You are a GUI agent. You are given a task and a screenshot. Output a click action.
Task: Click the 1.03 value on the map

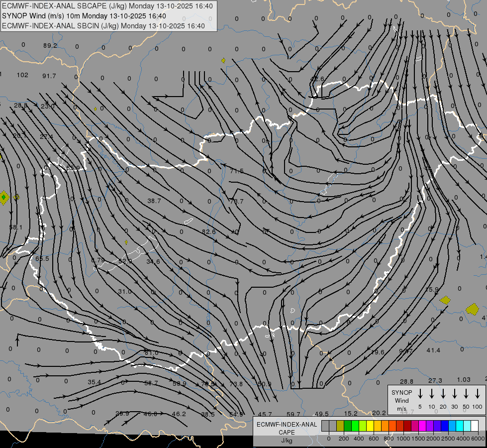pyautogui.click(x=464, y=380)
